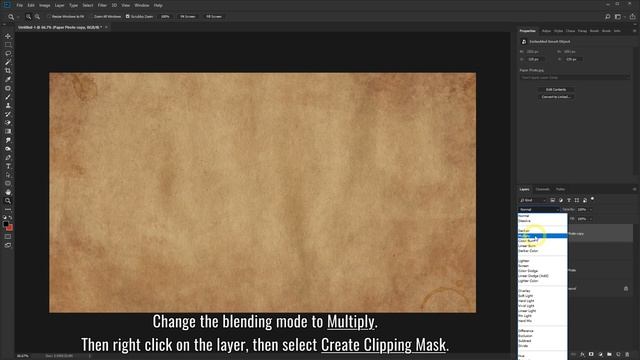Click the Edit Contents button
Image resolution: width=640 pixels, height=360 pixels.
coord(556,89)
